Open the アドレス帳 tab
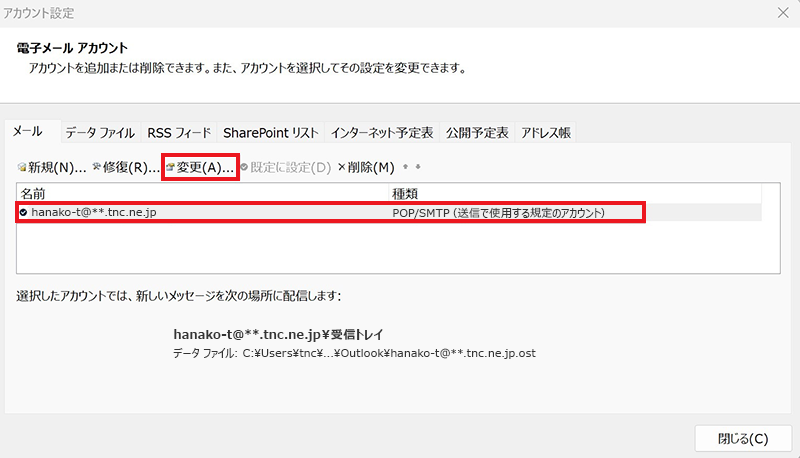The image size is (800, 458). (x=546, y=132)
